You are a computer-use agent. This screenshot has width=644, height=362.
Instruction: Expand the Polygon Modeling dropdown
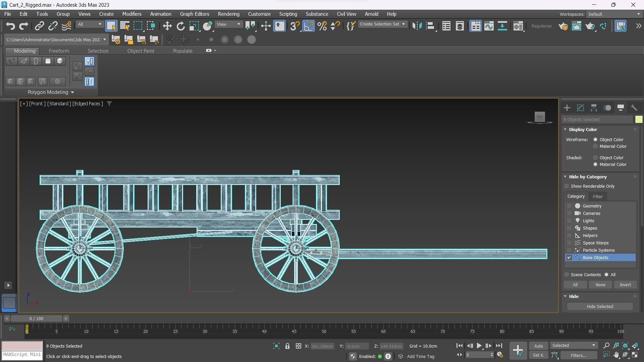pos(51,92)
